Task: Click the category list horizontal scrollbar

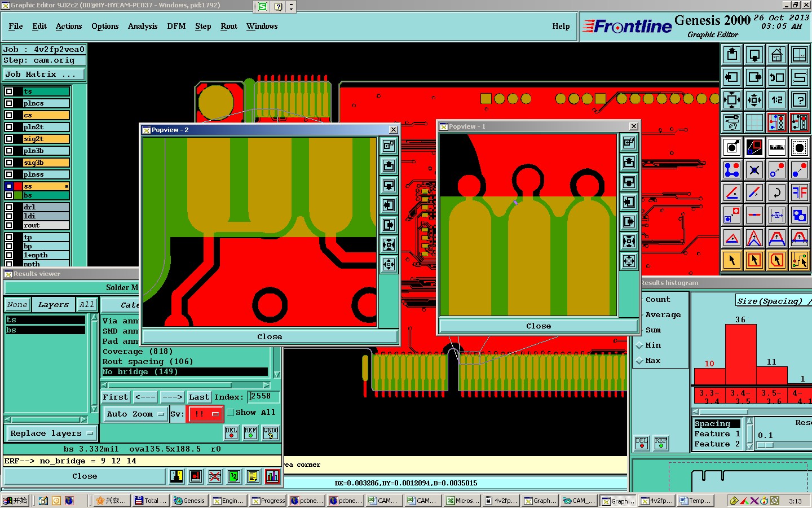Action: [186, 385]
